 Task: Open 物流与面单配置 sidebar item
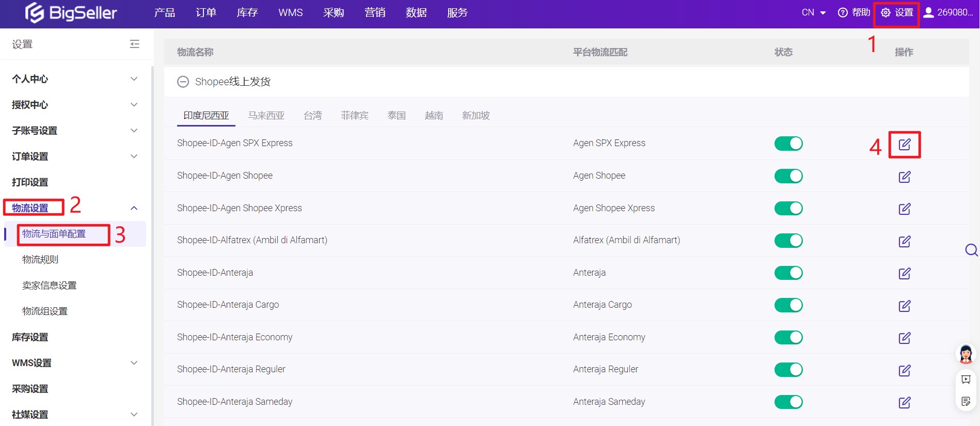(x=54, y=234)
